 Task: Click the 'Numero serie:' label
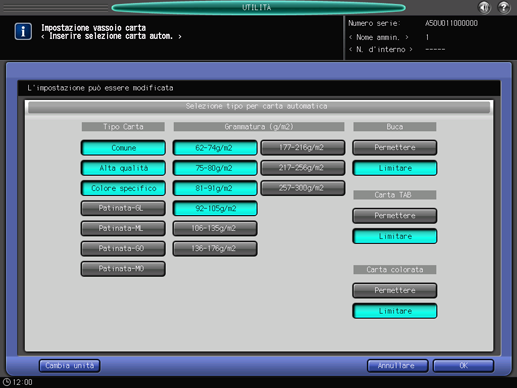click(374, 23)
